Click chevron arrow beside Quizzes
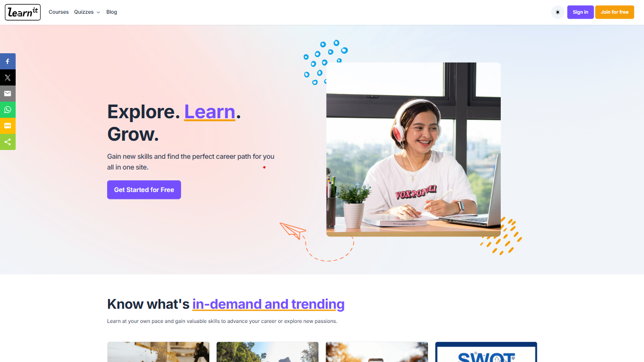This screenshot has width=644, height=362. [x=98, y=12]
